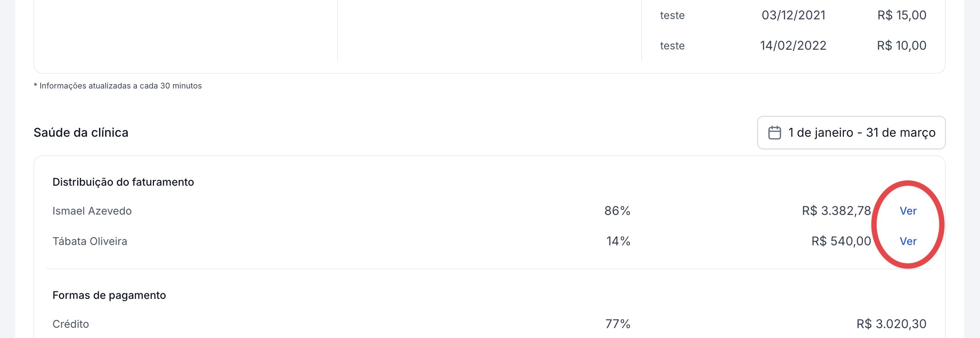Screen dimensions: 980x338
Task: Click the Distribuição do faturamento heading
Action: [x=123, y=182]
